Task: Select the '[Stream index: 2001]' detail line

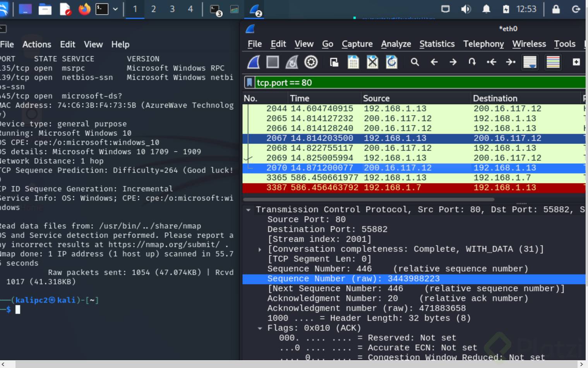Action: point(319,240)
